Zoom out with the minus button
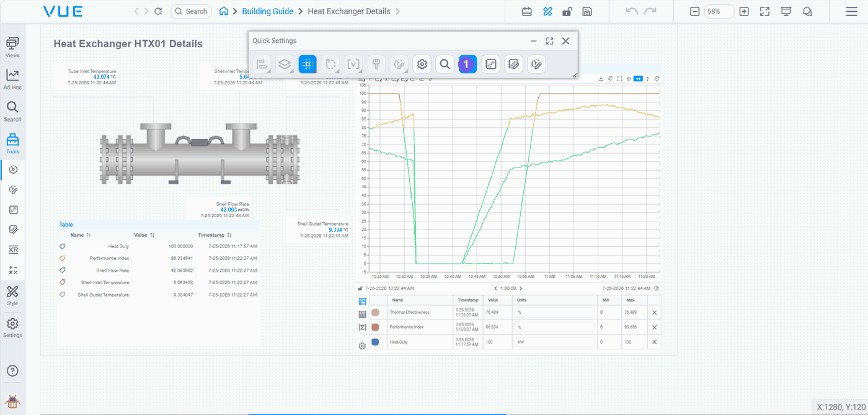868x415 pixels. [x=695, y=11]
